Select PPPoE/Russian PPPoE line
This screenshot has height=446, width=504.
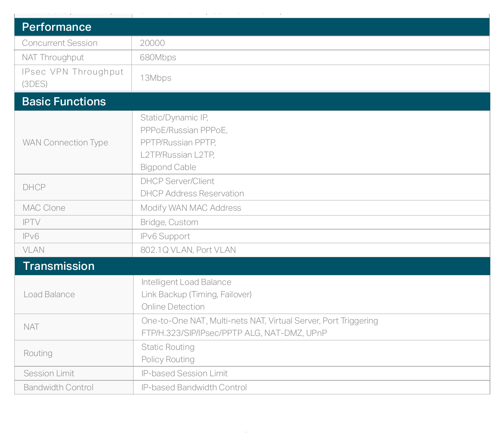pos(184,130)
